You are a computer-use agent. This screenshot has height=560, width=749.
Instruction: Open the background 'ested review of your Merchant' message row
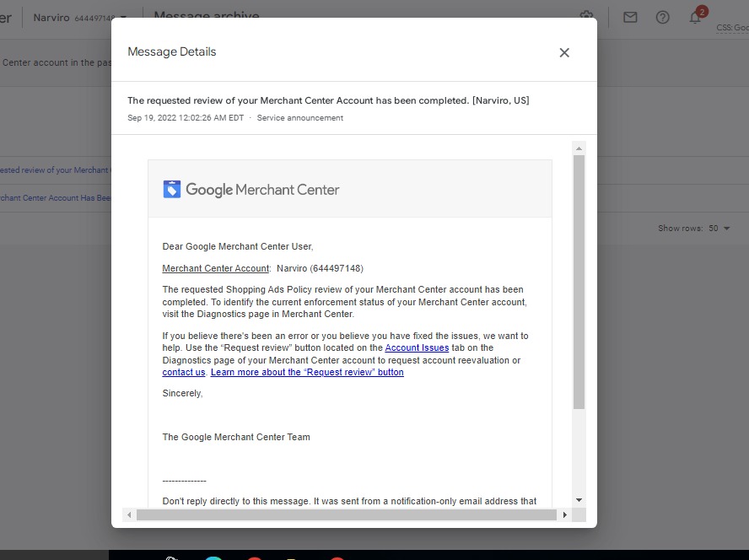pos(56,170)
